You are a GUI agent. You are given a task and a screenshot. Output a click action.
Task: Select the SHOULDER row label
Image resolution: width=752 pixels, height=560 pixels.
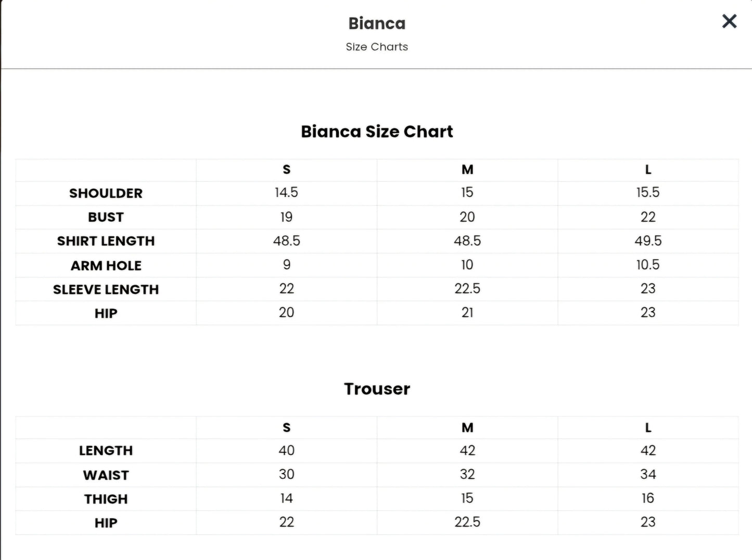point(106,193)
